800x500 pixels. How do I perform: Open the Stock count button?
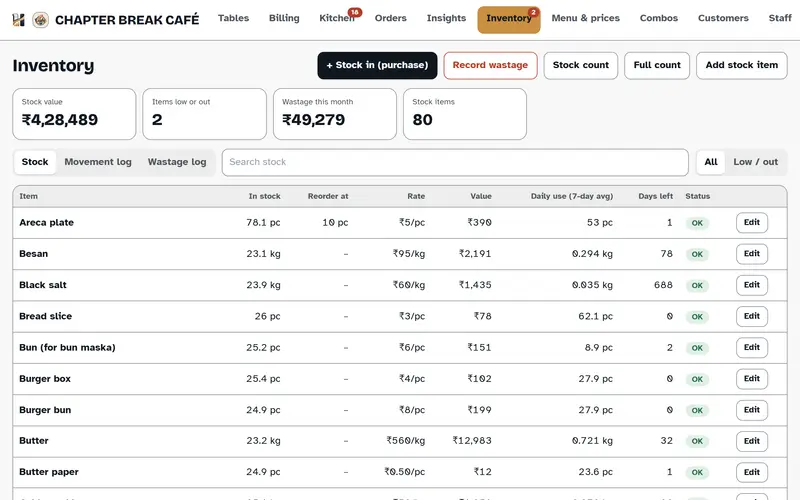[x=581, y=65]
